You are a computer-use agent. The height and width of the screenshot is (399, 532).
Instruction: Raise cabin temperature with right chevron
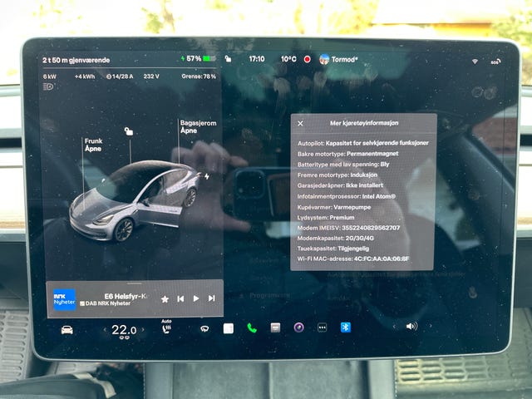(x=143, y=329)
